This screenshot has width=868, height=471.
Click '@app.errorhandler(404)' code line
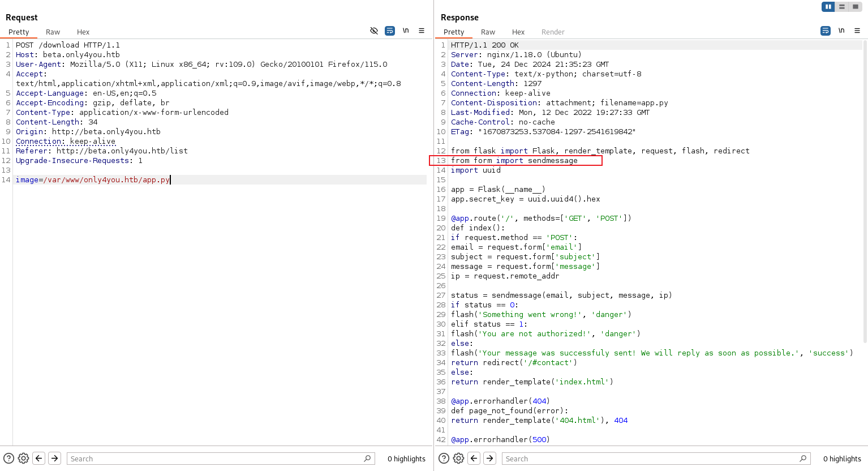point(501,401)
